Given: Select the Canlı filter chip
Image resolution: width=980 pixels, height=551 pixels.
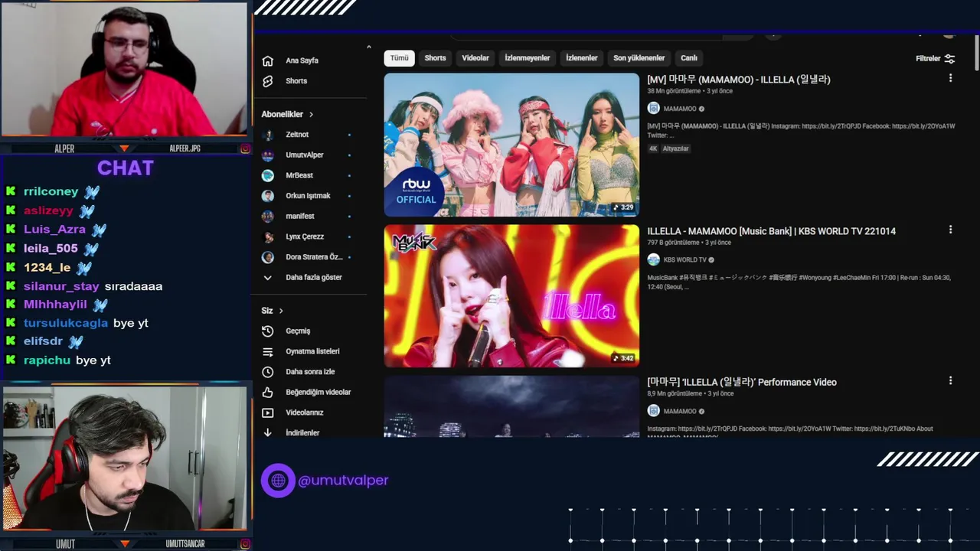Looking at the screenshot, I should point(689,58).
